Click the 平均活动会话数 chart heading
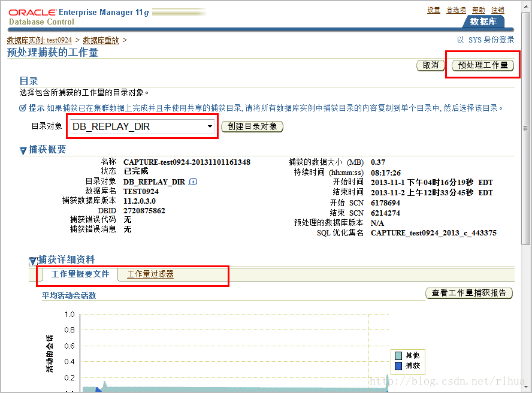The height and width of the screenshot is (393, 532). click(x=69, y=295)
